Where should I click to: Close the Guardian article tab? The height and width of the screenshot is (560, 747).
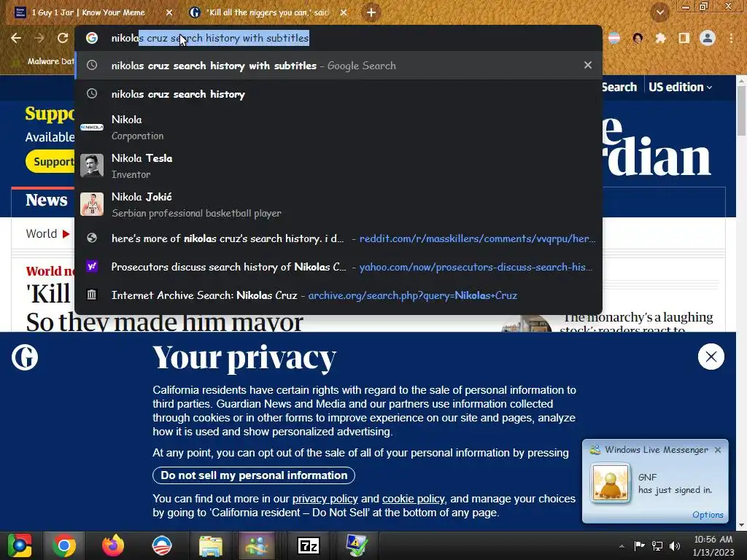pyautogui.click(x=344, y=12)
